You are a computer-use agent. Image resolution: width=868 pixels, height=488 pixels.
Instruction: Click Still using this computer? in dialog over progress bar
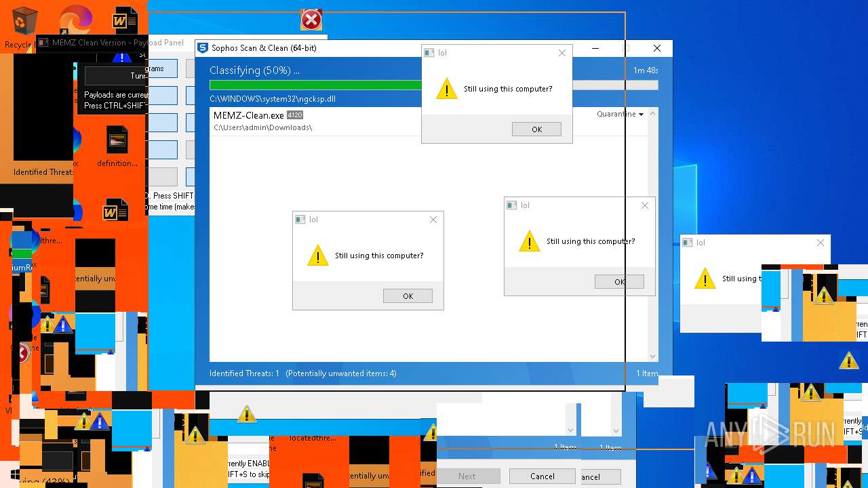coord(508,89)
